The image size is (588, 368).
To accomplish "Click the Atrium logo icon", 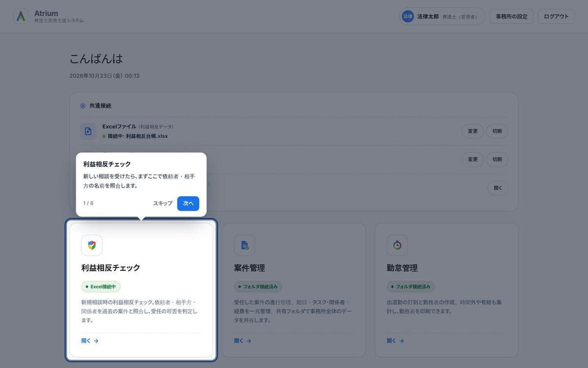I will [x=21, y=16].
